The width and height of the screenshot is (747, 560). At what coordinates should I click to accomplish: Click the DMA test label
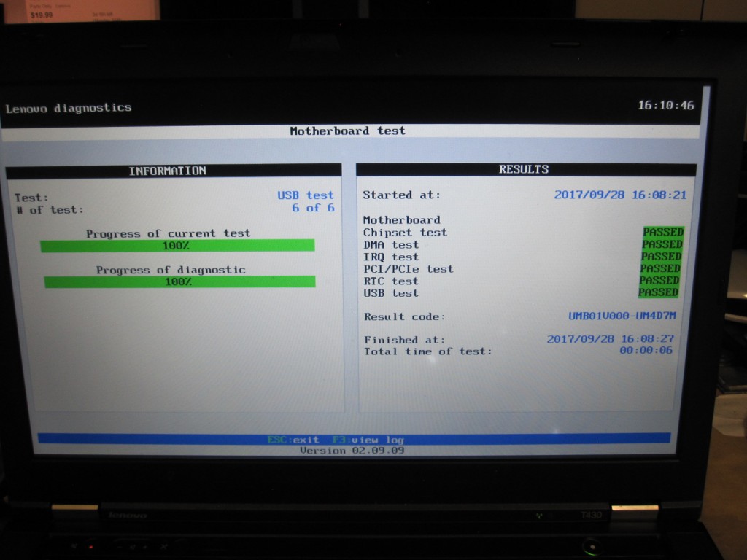click(391, 245)
